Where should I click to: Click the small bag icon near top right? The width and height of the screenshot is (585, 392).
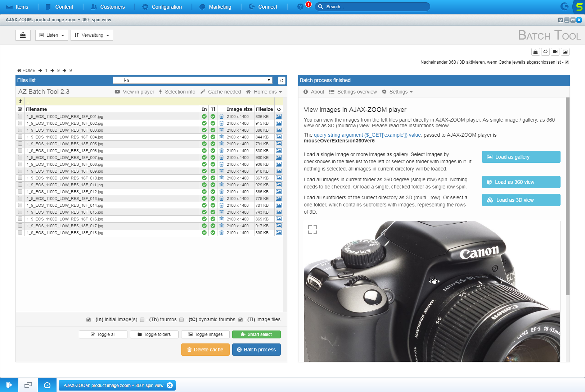click(x=536, y=52)
